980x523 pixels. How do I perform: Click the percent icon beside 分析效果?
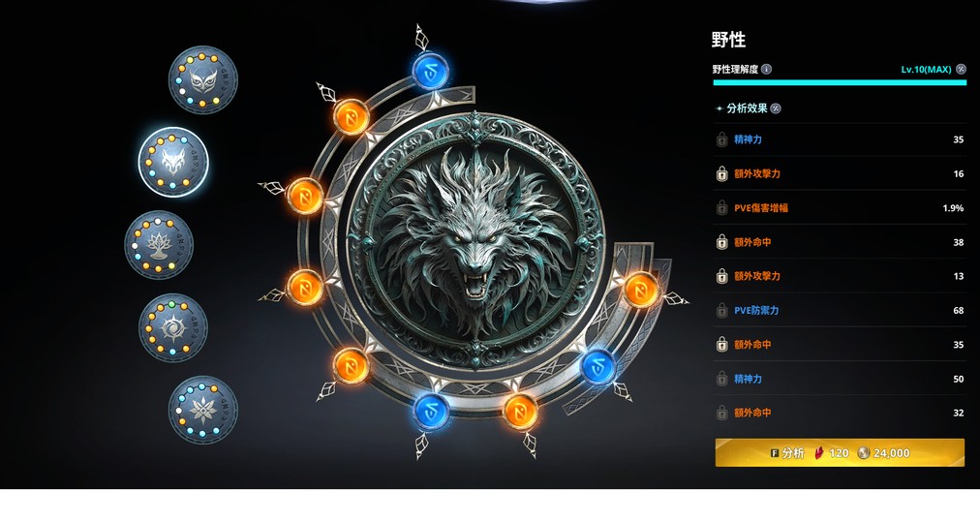click(776, 108)
